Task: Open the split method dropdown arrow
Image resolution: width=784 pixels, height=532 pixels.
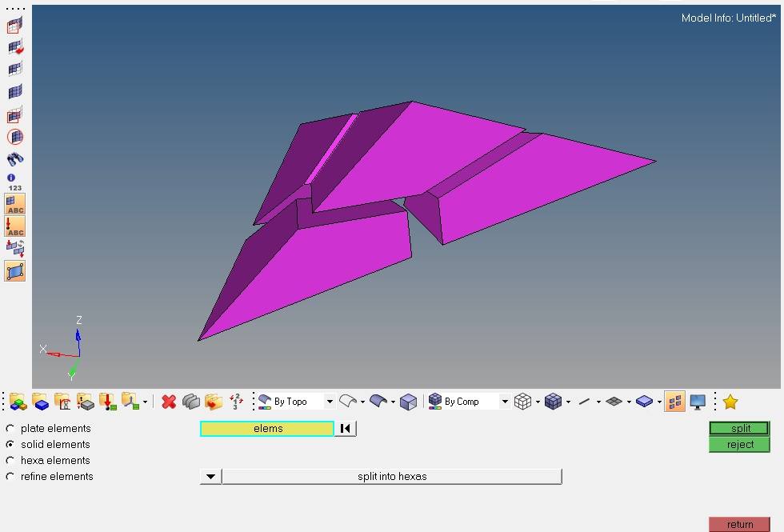Action: [210, 477]
